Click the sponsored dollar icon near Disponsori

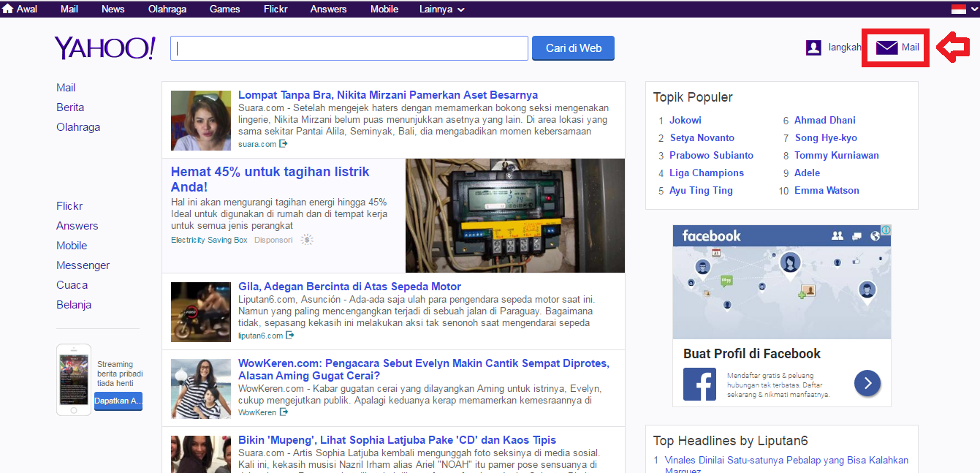307,240
